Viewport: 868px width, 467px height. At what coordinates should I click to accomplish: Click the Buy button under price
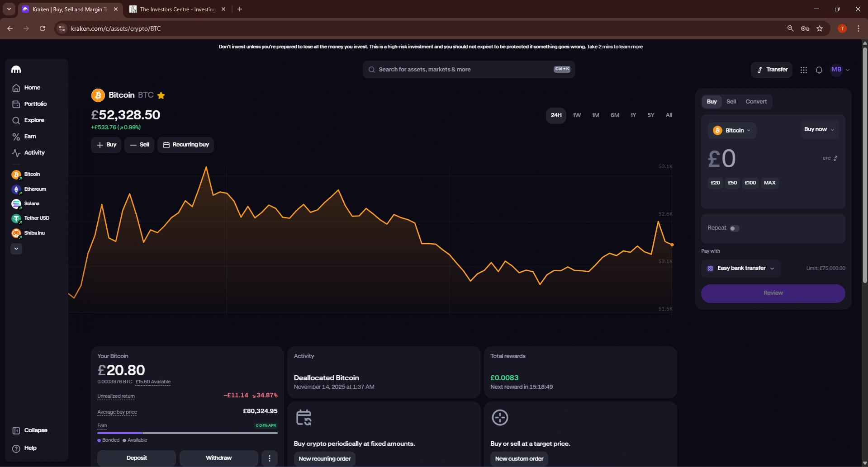(106, 145)
